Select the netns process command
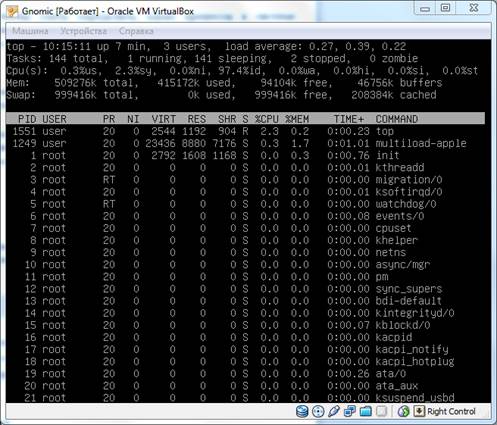Screen dimensions: 497x425 pyautogui.click(x=391, y=252)
